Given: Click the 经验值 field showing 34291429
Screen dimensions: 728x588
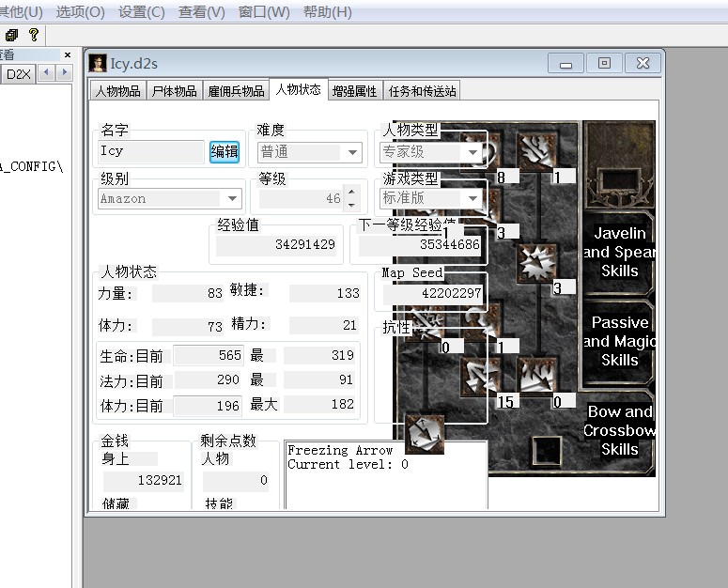Looking at the screenshot, I should click(276, 244).
